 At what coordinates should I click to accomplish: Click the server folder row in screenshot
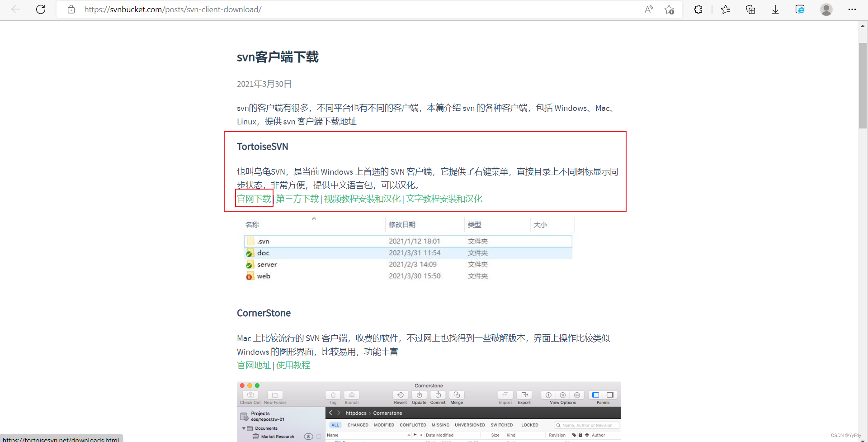pos(408,265)
